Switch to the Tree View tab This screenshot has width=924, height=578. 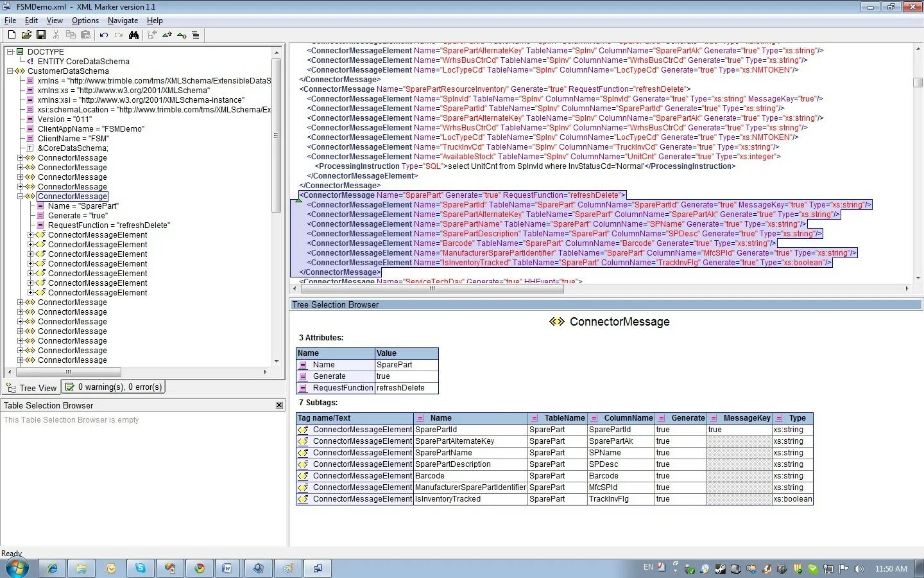[x=31, y=388]
